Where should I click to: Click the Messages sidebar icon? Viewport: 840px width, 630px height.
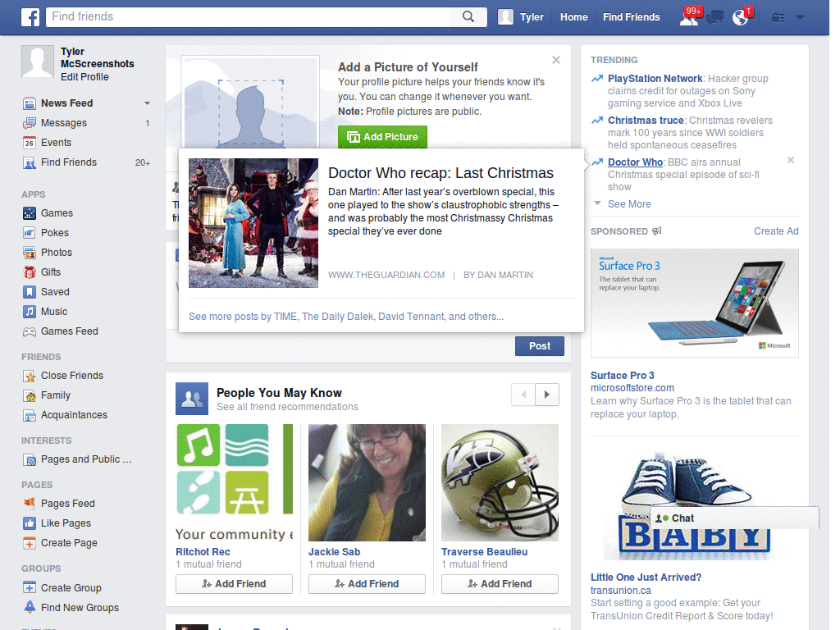pos(30,123)
